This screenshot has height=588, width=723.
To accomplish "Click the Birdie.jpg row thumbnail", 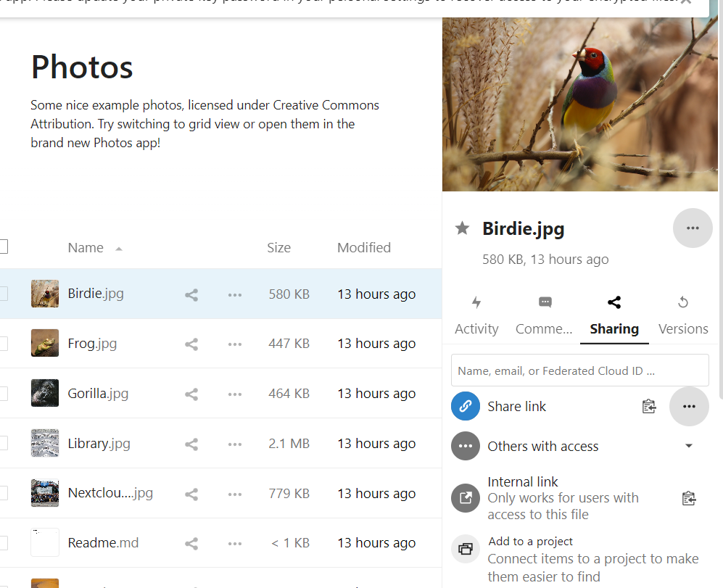I will (x=45, y=294).
